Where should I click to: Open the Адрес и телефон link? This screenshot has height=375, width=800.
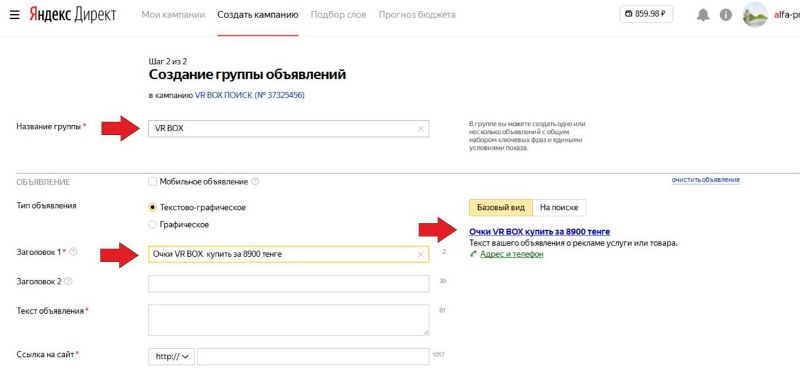pyautogui.click(x=512, y=254)
